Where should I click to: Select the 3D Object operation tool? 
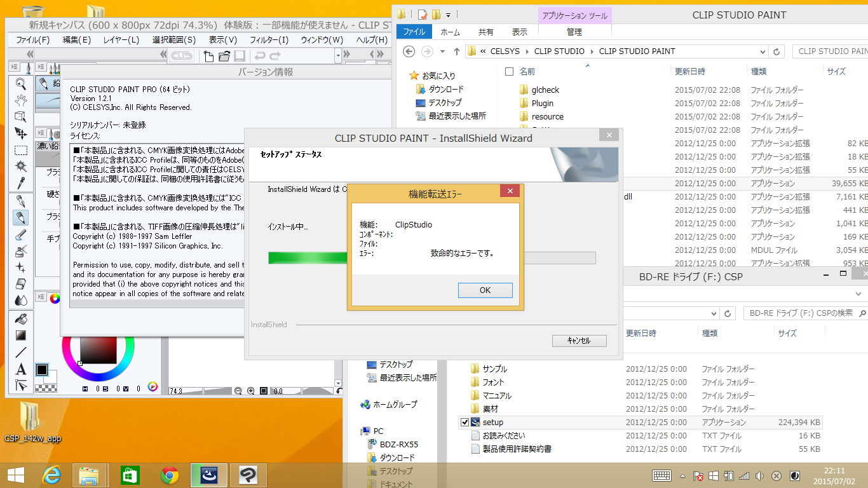click(21, 116)
